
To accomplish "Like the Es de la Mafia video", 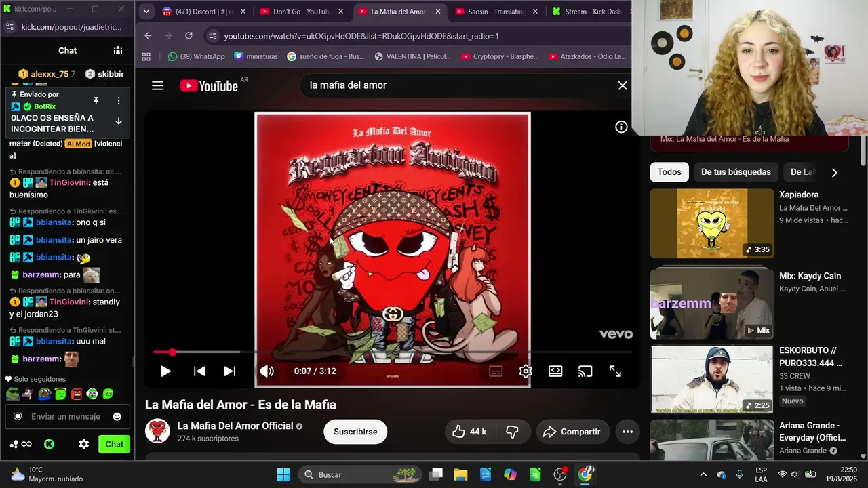I will click(470, 432).
